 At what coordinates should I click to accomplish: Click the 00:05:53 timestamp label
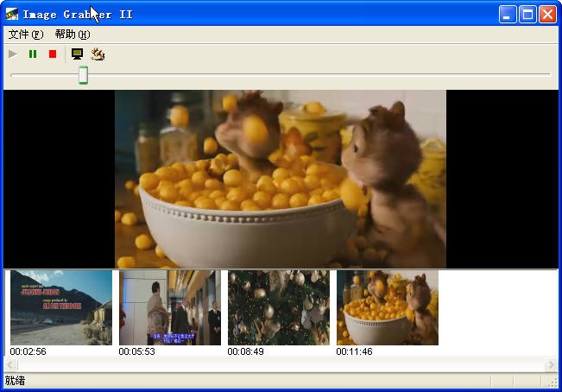[137, 351]
